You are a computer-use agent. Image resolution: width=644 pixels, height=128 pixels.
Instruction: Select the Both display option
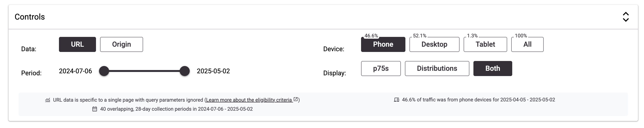click(493, 69)
